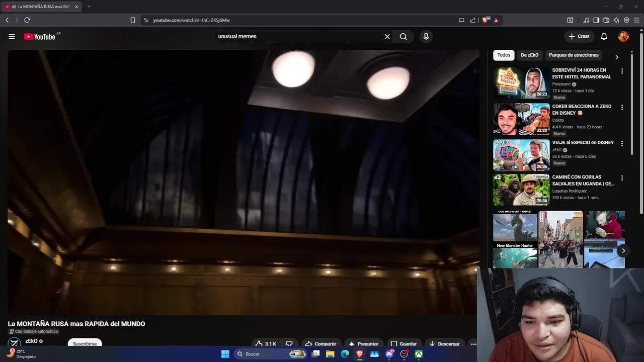Open more options for the Pimpeano video

[622, 71]
